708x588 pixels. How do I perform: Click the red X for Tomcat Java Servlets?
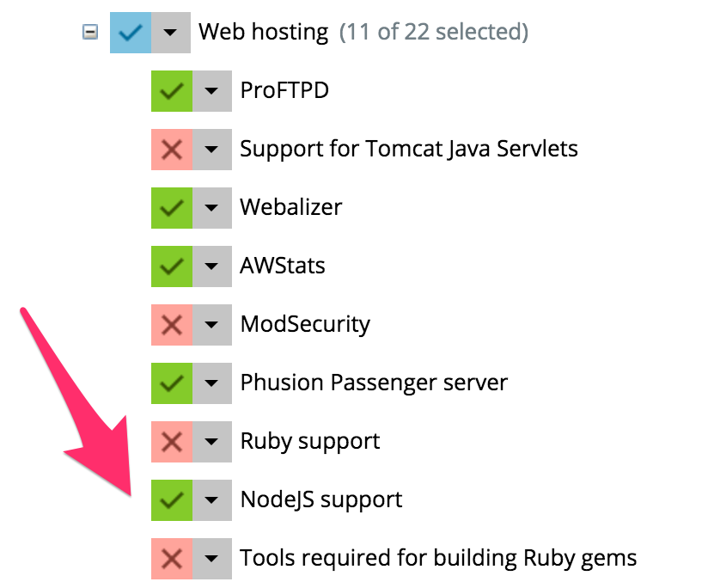(172, 150)
